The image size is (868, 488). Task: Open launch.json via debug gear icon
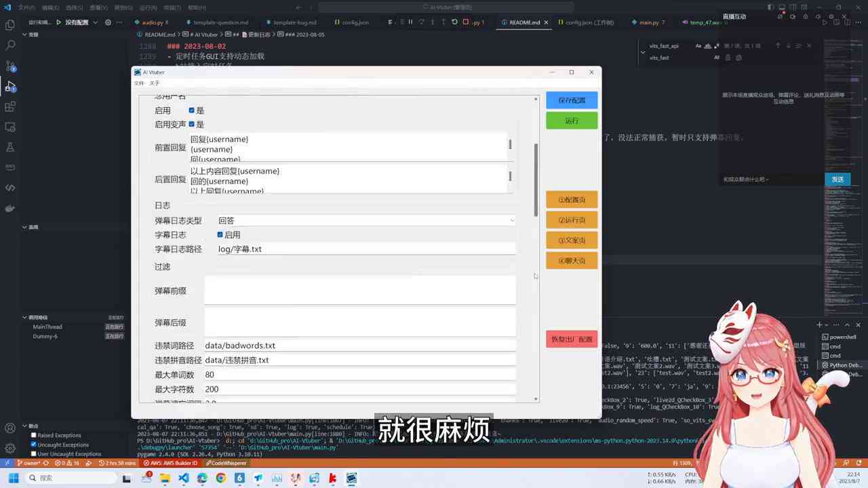107,22
